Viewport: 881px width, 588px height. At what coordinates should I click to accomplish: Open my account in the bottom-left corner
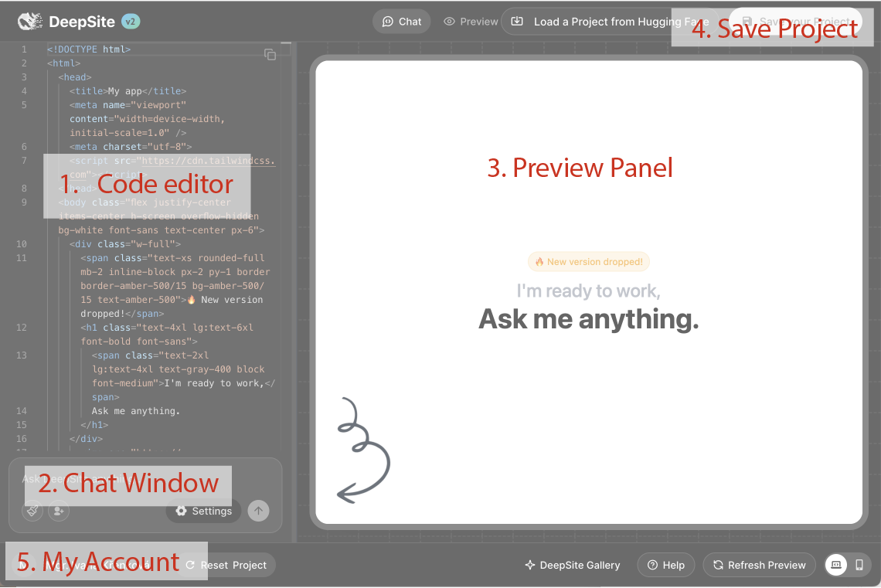[x=84, y=565]
